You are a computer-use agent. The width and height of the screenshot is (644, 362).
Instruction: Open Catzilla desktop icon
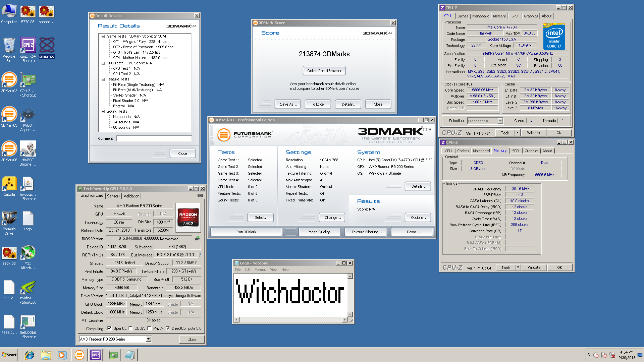[x=9, y=186]
